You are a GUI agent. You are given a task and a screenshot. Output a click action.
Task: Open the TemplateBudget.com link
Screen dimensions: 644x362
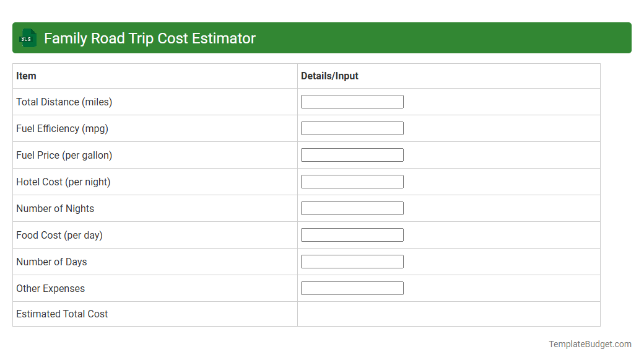pyautogui.click(x=591, y=343)
